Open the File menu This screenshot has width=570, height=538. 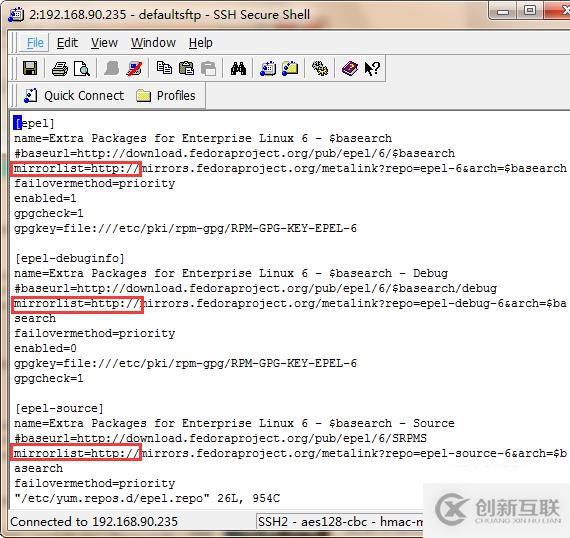[35, 43]
